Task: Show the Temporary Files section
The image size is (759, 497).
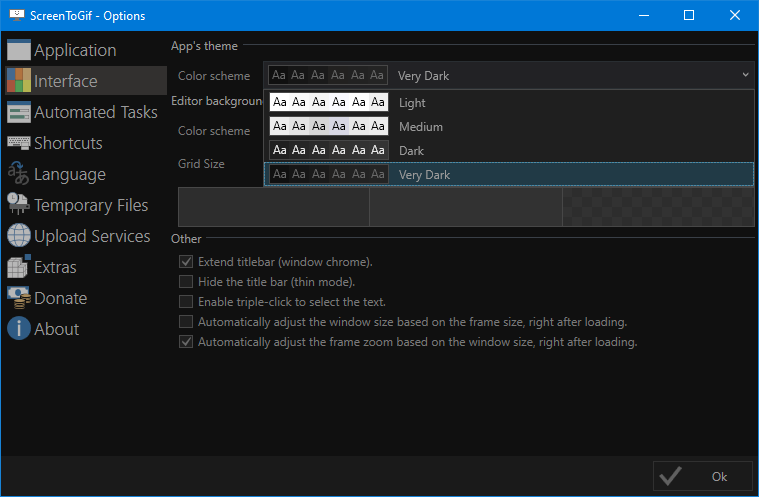Action: pyautogui.click(x=86, y=205)
